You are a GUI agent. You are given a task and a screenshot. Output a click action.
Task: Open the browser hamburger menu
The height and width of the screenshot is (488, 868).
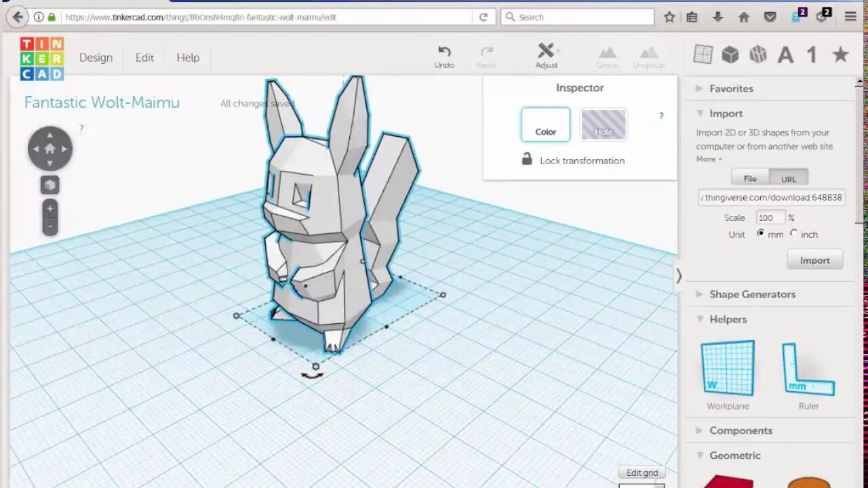pos(850,17)
